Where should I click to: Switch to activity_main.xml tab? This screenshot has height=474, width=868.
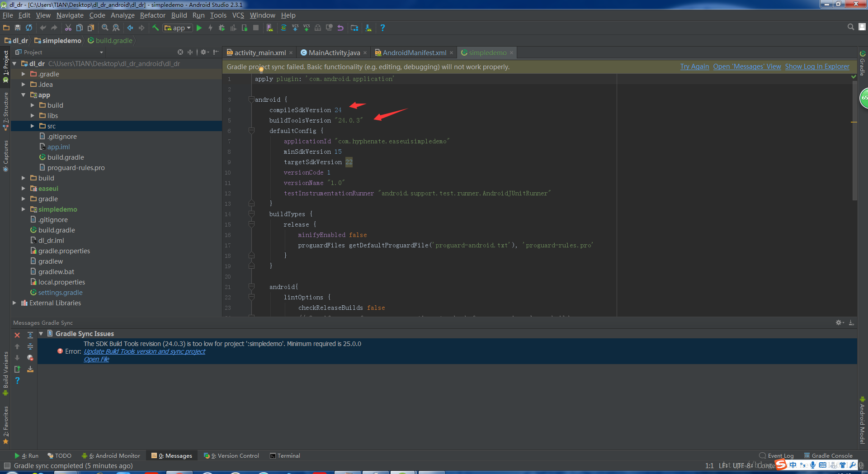[x=260, y=53]
